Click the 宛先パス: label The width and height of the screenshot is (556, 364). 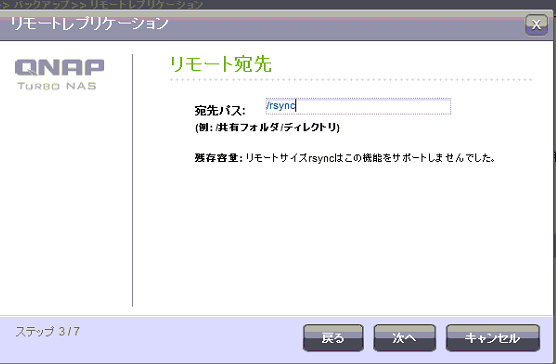(220, 111)
